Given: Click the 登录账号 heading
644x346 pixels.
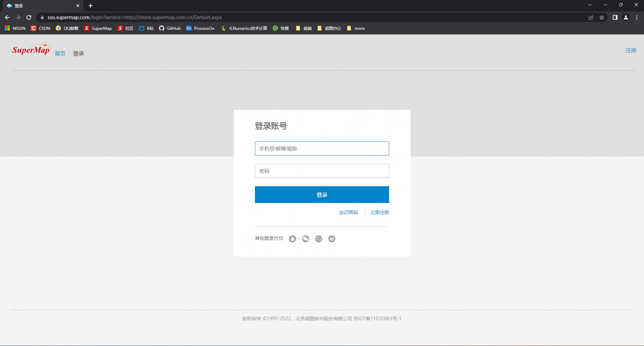Looking at the screenshot, I should [271, 126].
